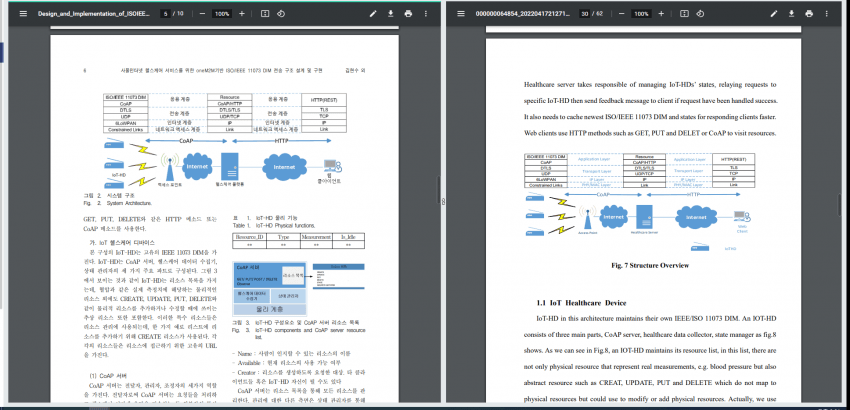
Task: Download the left PDF document
Action: (x=390, y=14)
